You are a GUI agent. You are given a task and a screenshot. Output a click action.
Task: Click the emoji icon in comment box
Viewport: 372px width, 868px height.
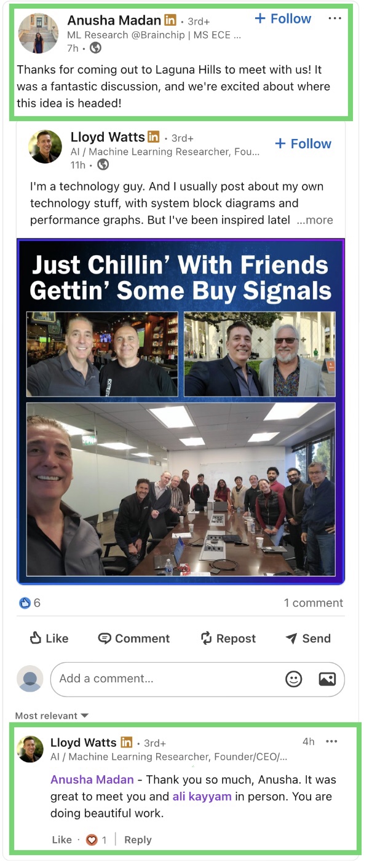click(294, 679)
